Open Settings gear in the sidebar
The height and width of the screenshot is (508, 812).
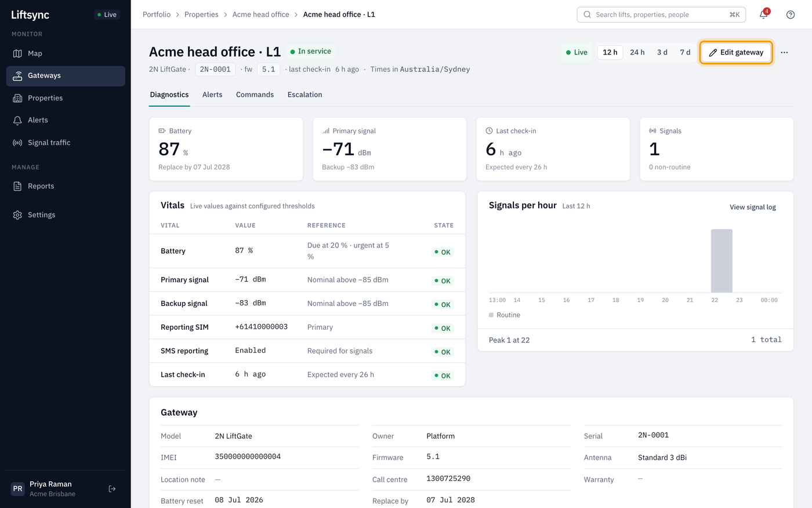[x=66, y=215]
